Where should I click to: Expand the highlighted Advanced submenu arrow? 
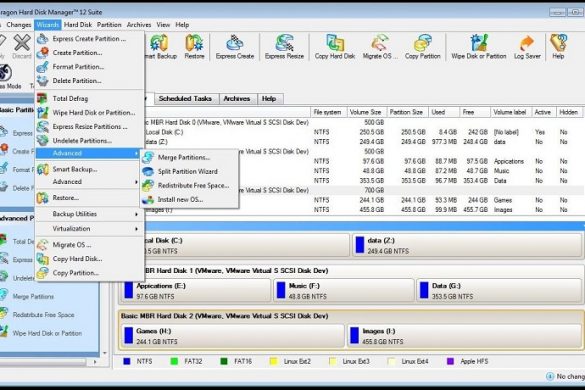pyautogui.click(x=137, y=153)
